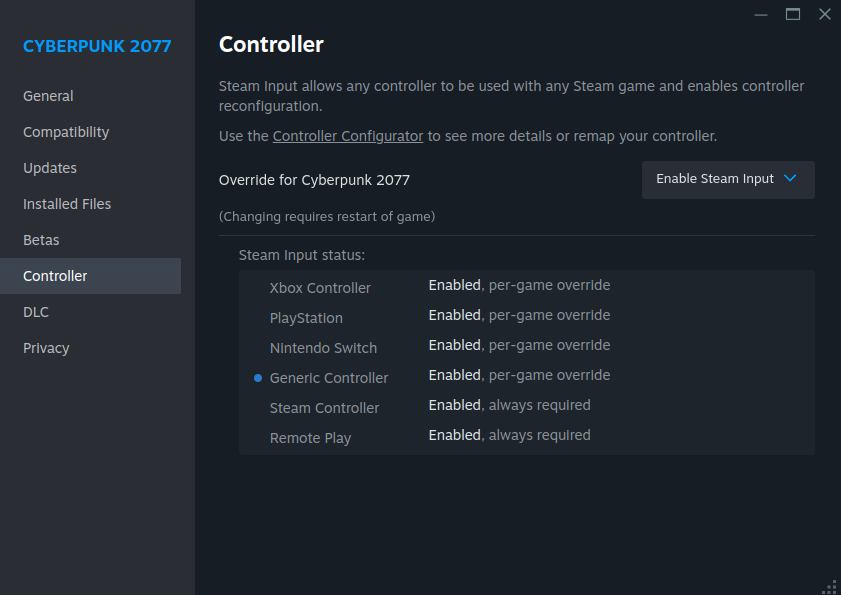Go to the Updates section
The image size is (841, 595).
point(50,168)
